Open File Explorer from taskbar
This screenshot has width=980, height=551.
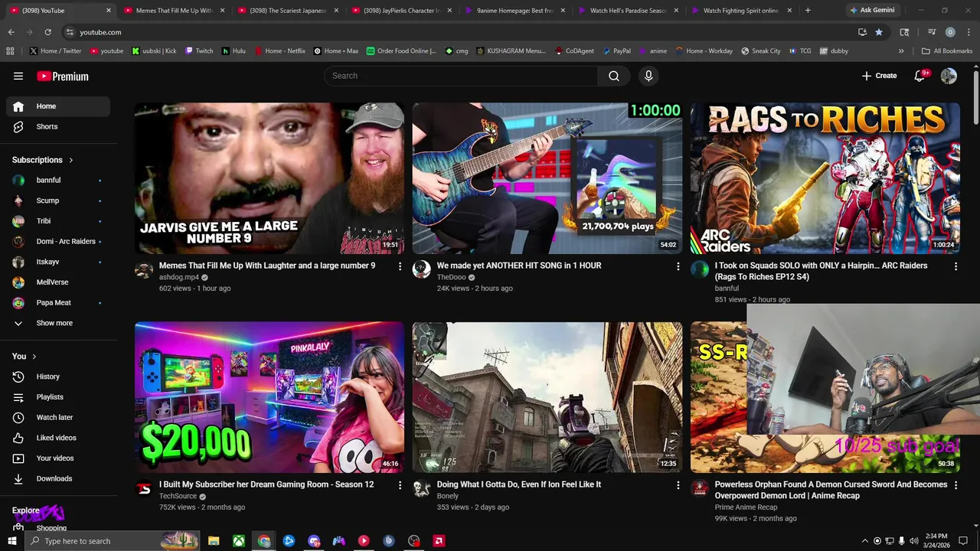(214, 541)
